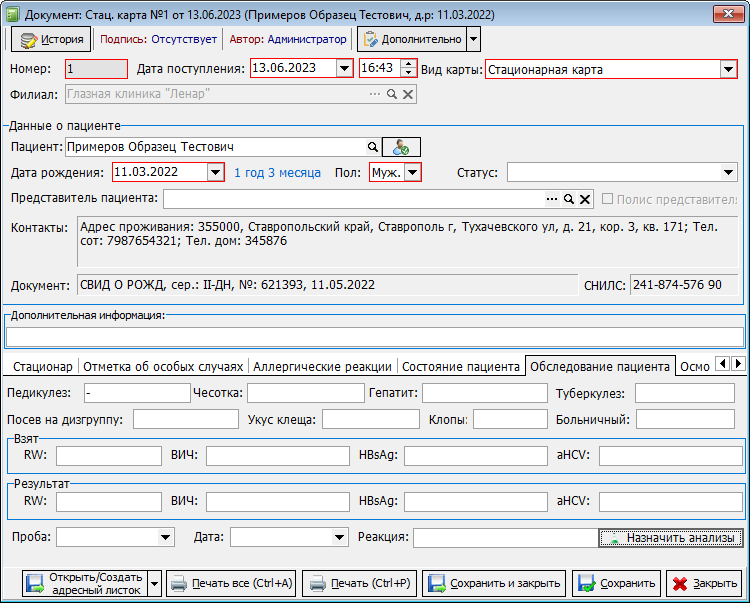Close the document window with red X
Screen dimensions: 750x603
[x=728, y=14]
